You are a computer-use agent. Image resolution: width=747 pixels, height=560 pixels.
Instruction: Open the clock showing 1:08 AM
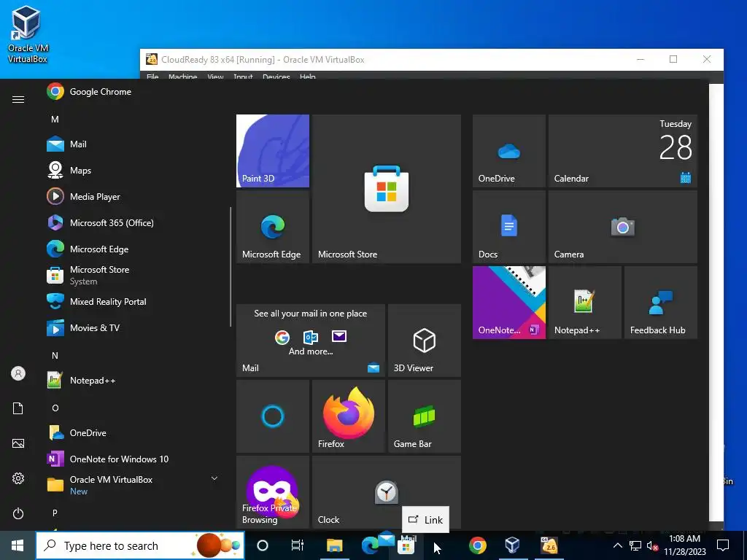(x=684, y=545)
